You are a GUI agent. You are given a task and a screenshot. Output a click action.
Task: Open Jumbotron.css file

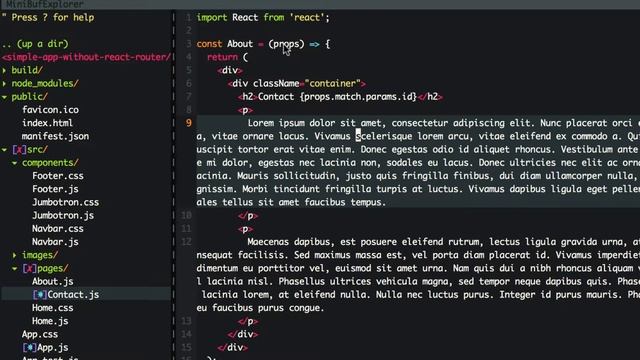pyautogui.click(x=65, y=202)
